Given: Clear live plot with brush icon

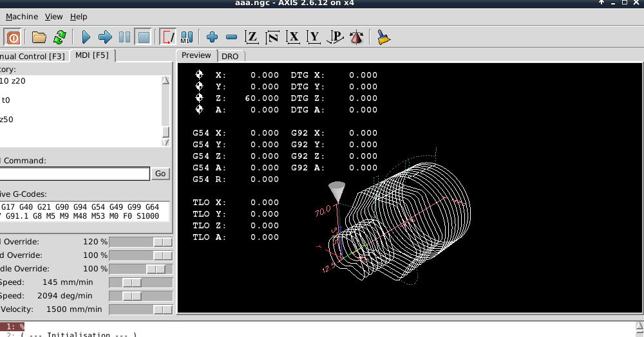Looking at the screenshot, I should click(383, 37).
